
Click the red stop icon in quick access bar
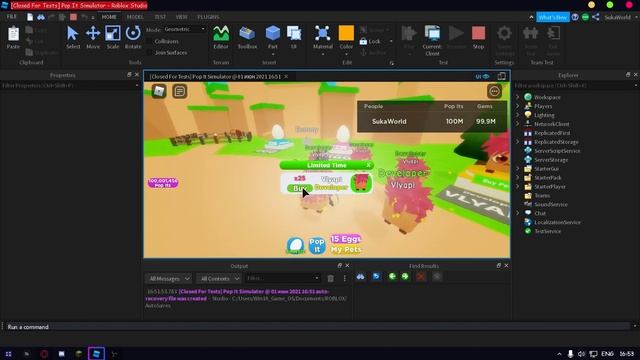pyautogui.click(x=73, y=17)
